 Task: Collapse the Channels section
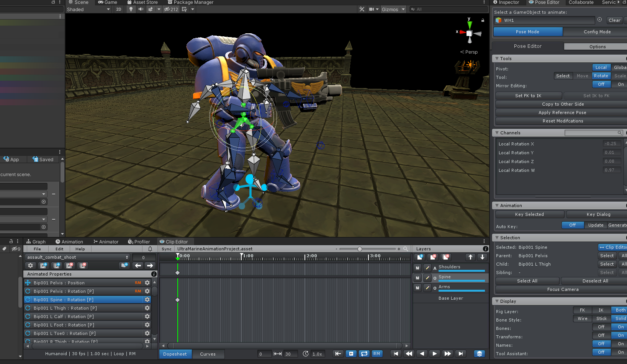click(x=497, y=133)
